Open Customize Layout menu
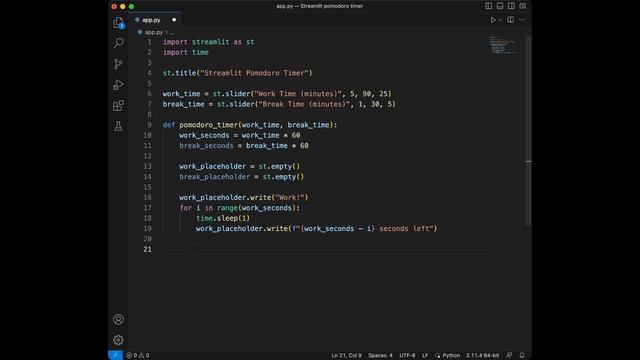Screen dimensions: 640x360 pyautogui.click(x=522, y=6)
